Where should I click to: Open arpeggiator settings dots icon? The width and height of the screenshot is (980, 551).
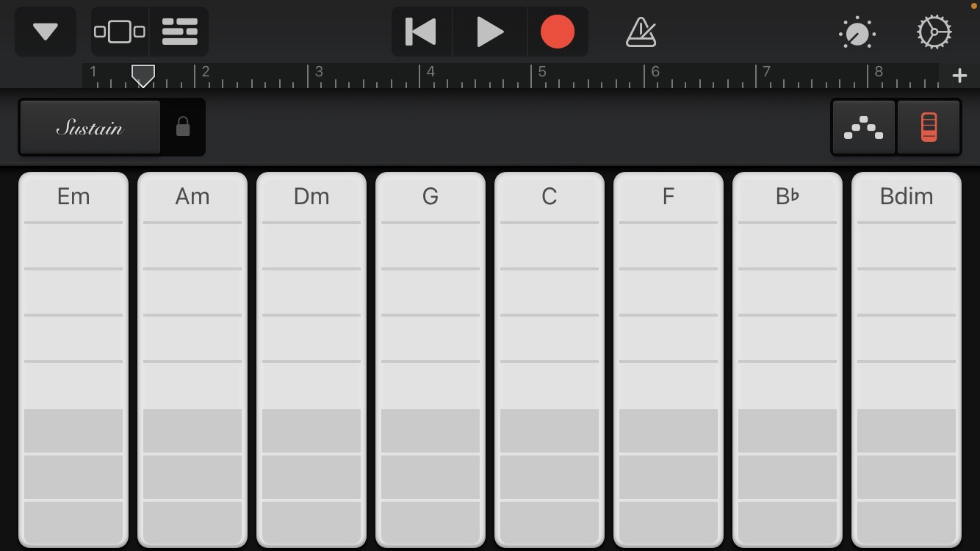click(863, 127)
